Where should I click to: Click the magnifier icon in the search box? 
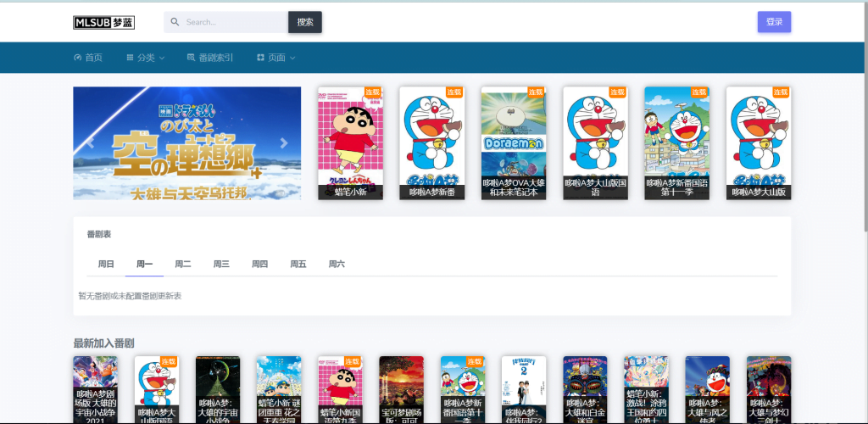[x=175, y=22]
